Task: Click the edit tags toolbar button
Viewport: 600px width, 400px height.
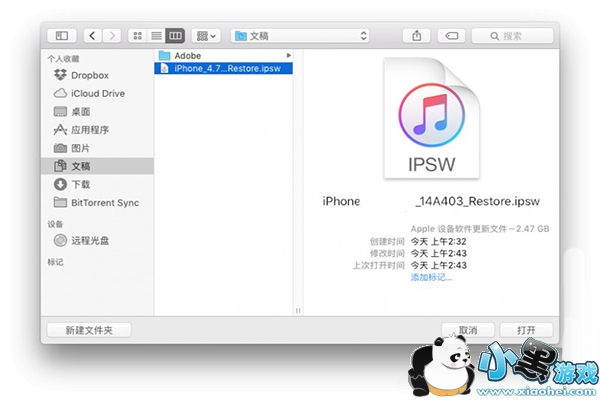Action: point(452,36)
